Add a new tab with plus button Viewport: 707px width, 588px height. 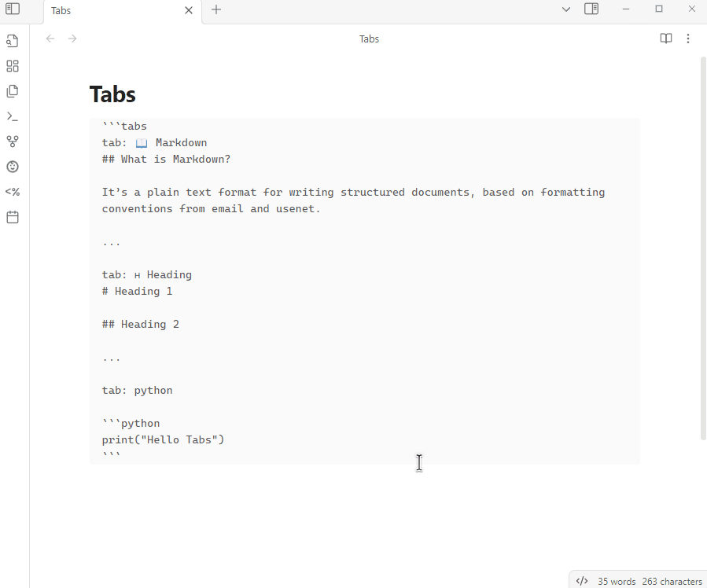coord(216,9)
